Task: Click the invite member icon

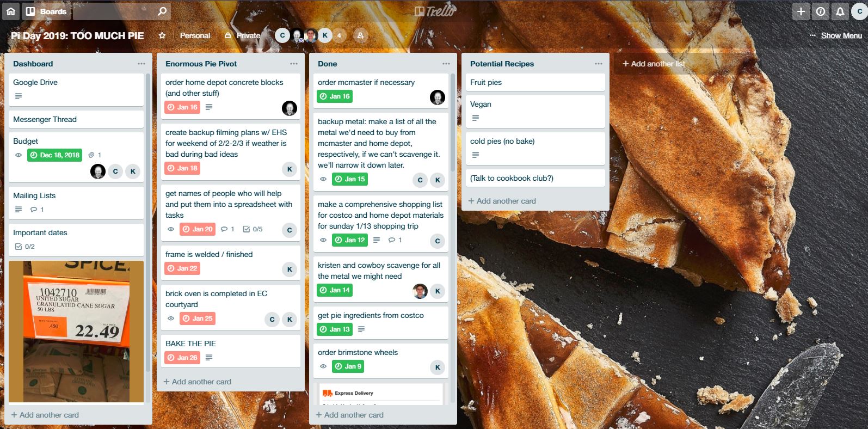Action: [x=360, y=35]
